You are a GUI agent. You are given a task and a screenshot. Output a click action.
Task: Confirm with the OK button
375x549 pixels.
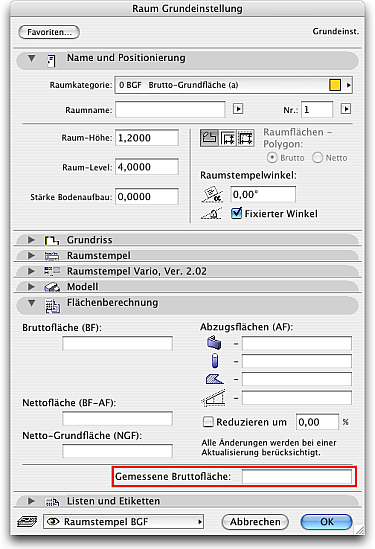(326, 522)
